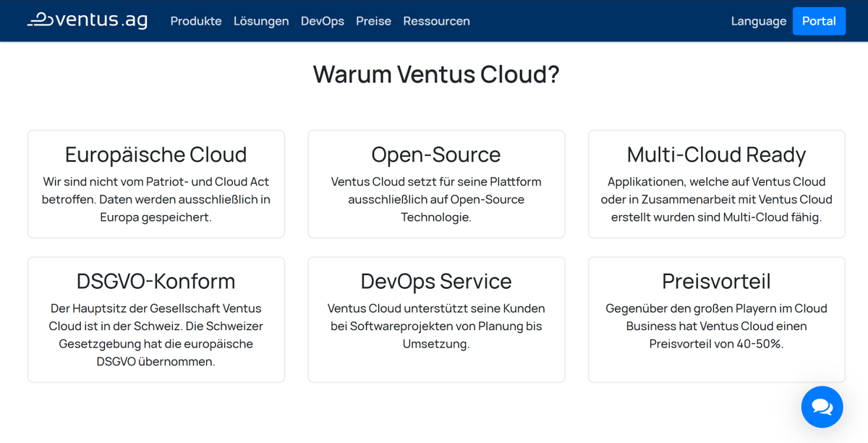
Task: Select the Multi-Cloud Ready card title
Action: click(716, 154)
